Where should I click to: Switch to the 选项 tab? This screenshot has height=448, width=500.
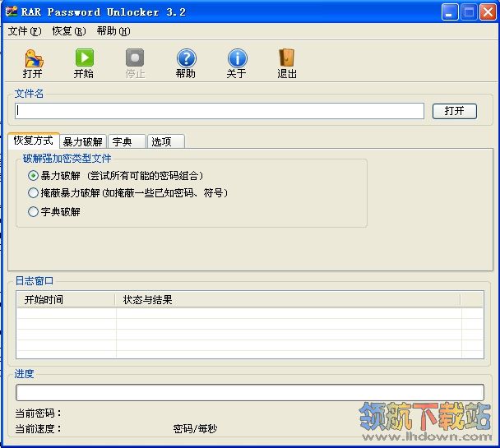pos(166,141)
